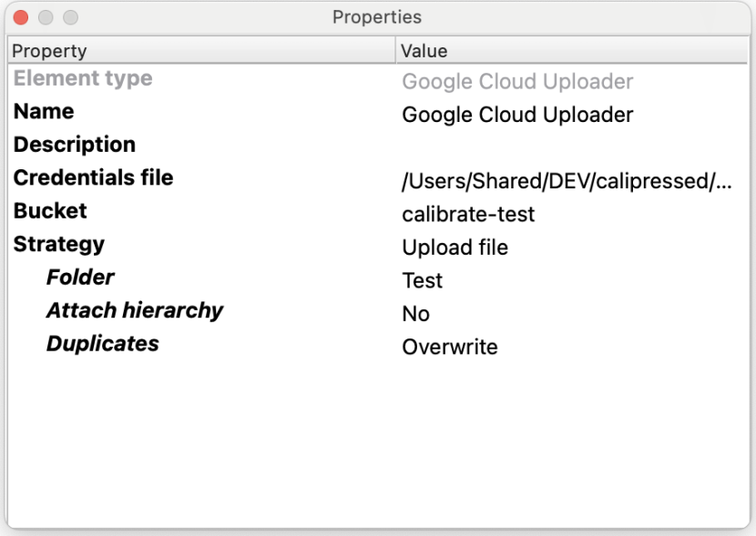Select the Strategy property label
Screen dimensions: 756x536
tap(59, 244)
